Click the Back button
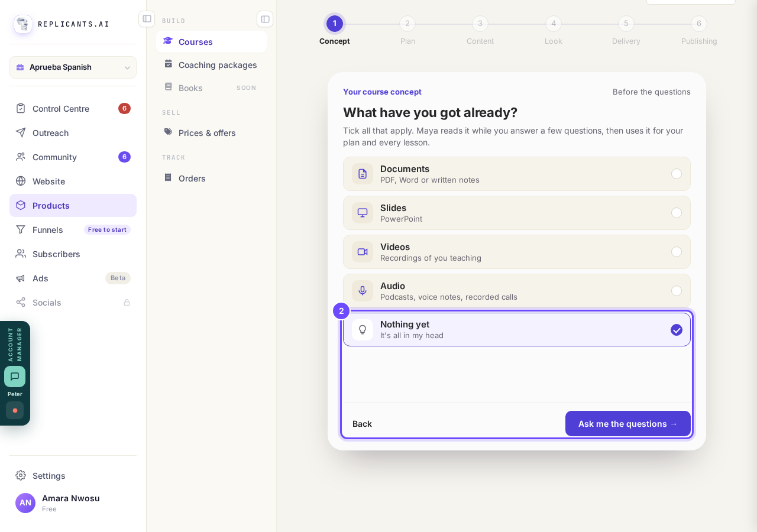Viewport: 757px width, 532px height. point(362,424)
